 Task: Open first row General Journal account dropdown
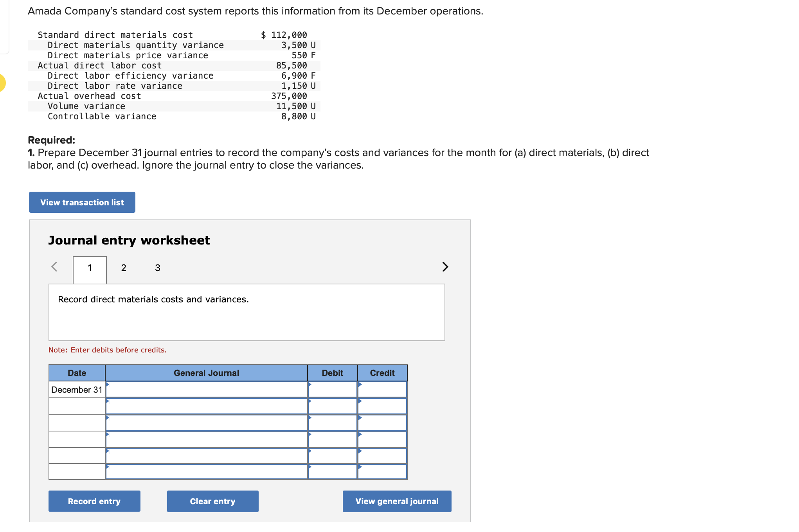click(206, 390)
